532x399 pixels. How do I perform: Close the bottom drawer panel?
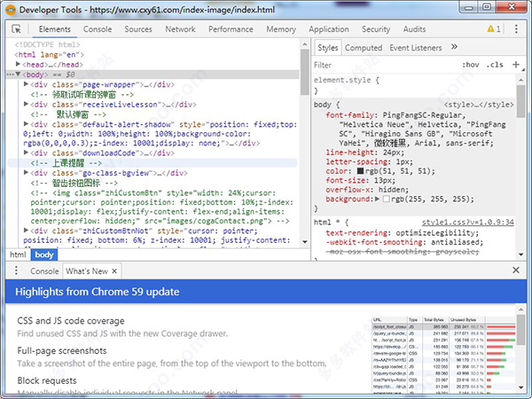[516, 270]
